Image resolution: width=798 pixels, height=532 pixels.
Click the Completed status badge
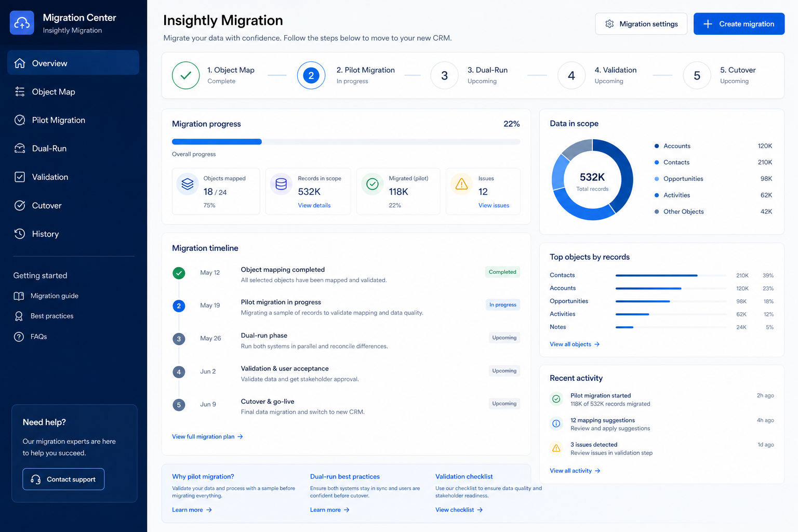[502, 272]
